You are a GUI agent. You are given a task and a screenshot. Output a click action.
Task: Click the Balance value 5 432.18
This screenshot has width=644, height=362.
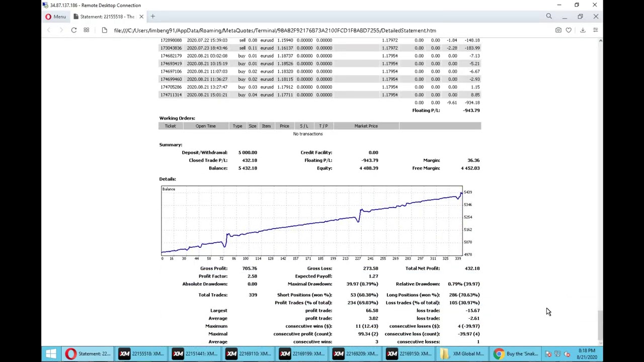click(x=248, y=168)
